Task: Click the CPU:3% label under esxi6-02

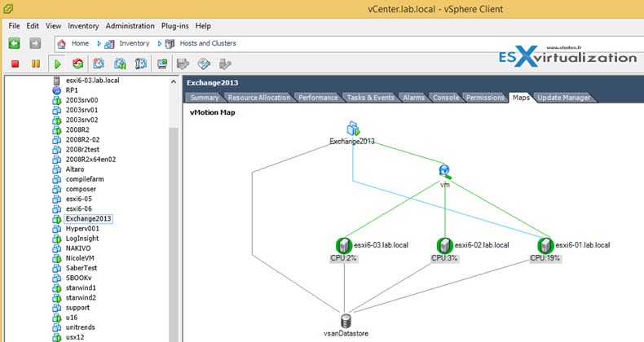Action: 444,258
